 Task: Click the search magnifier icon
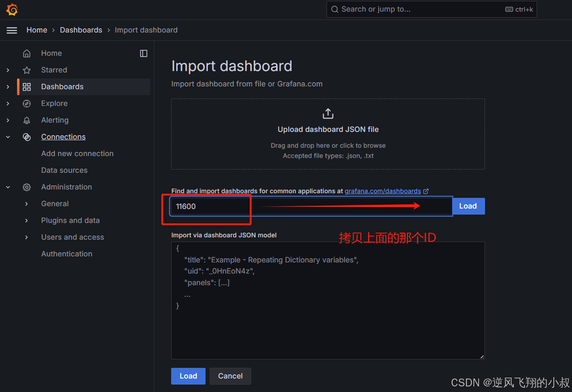[x=335, y=9]
